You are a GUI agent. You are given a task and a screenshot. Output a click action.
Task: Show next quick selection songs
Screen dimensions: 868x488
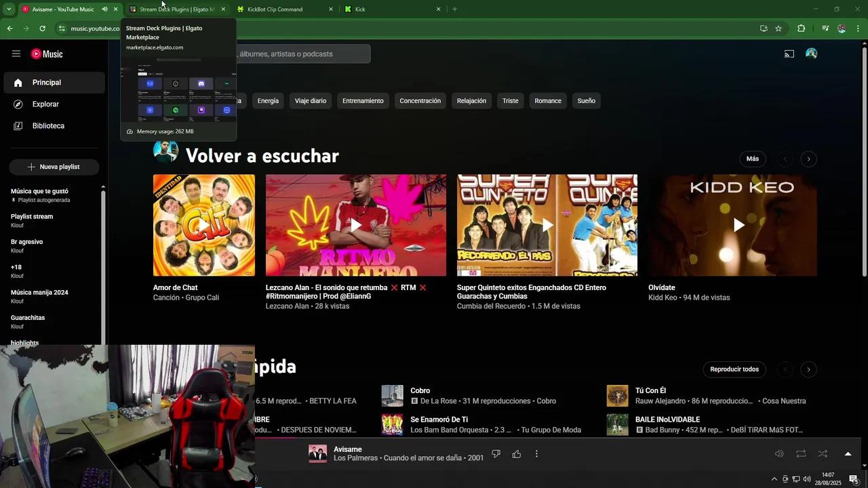pyautogui.click(x=808, y=369)
